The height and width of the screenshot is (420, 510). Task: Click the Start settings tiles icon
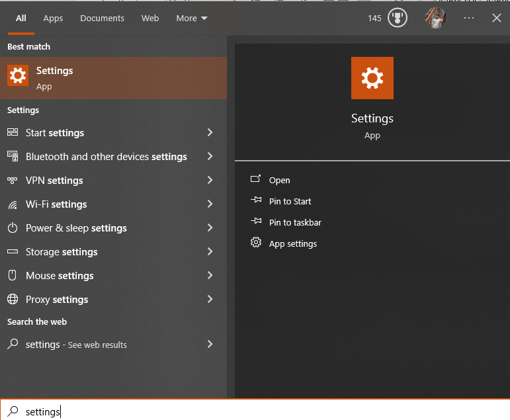pyautogui.click(x=13, y=132)
